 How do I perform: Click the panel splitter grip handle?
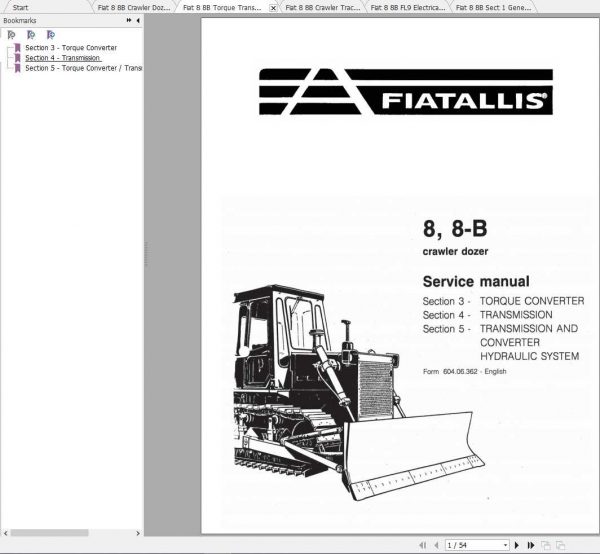[146, 254]
